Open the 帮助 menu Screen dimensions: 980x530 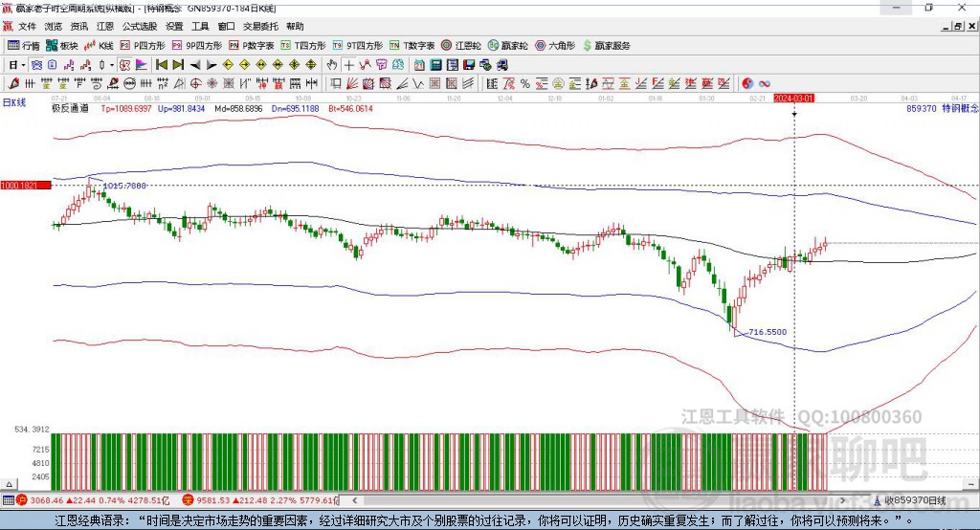tap(295, 26)
